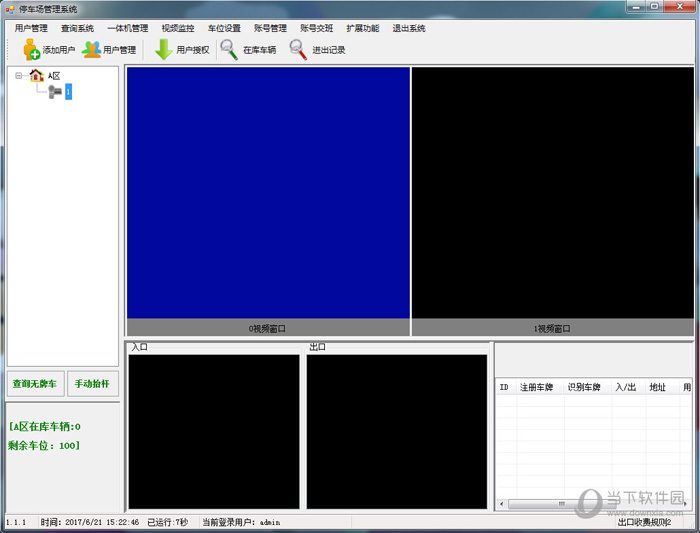Click the 在库车辆 toolbar label

pos(259,50)
